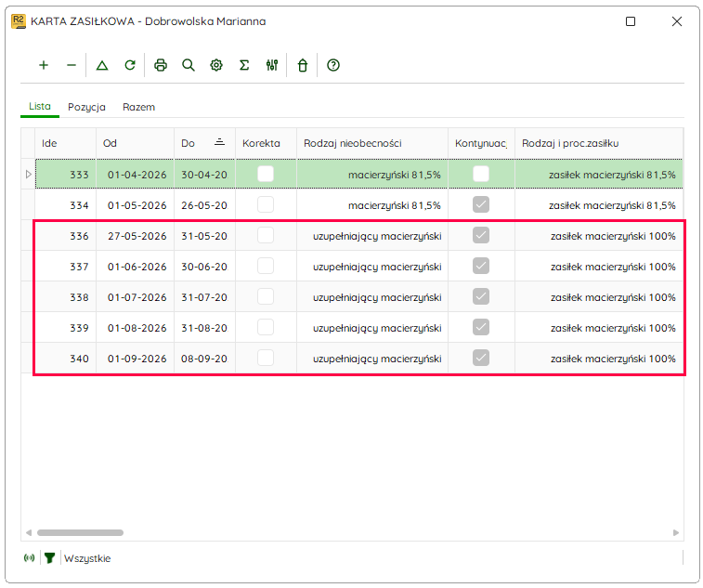Click the Rodzaj i proc.zasiłku column header
703x588 pixels.
(x=599, y=143)
